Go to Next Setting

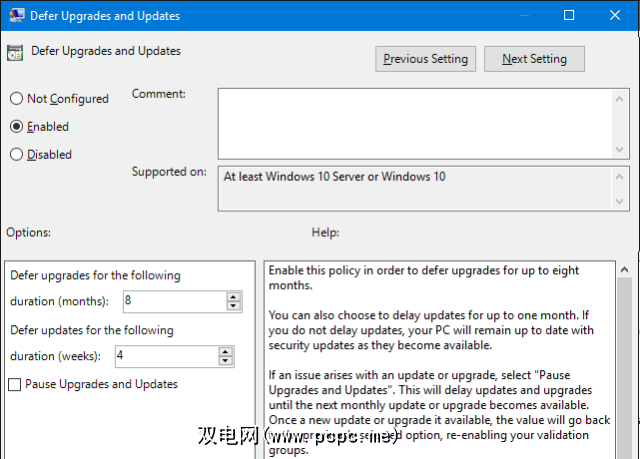click(534, 59)
